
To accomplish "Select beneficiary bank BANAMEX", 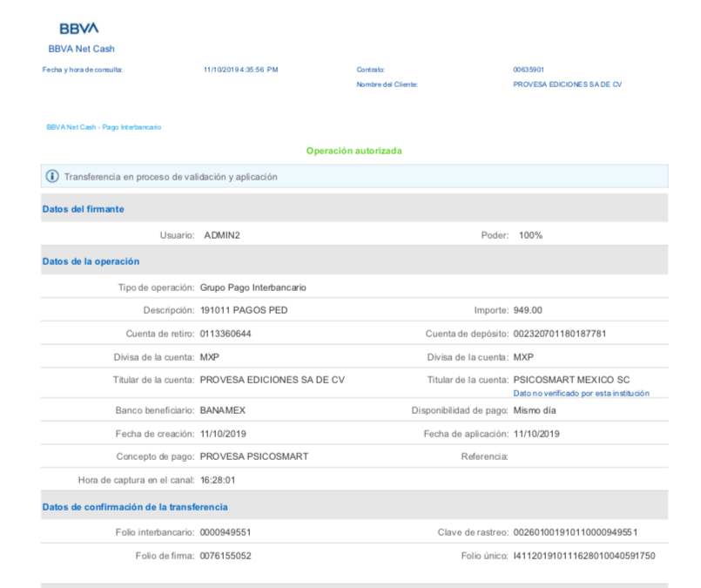I will (223, 410).
